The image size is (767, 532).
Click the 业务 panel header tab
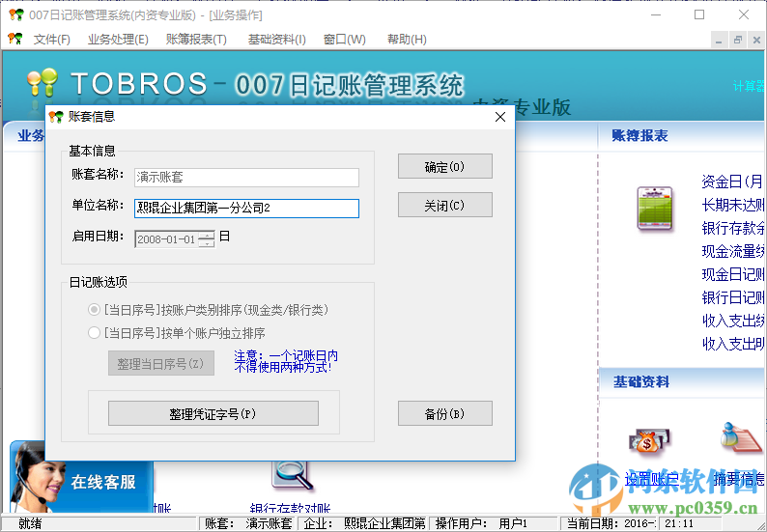(31, 135)
